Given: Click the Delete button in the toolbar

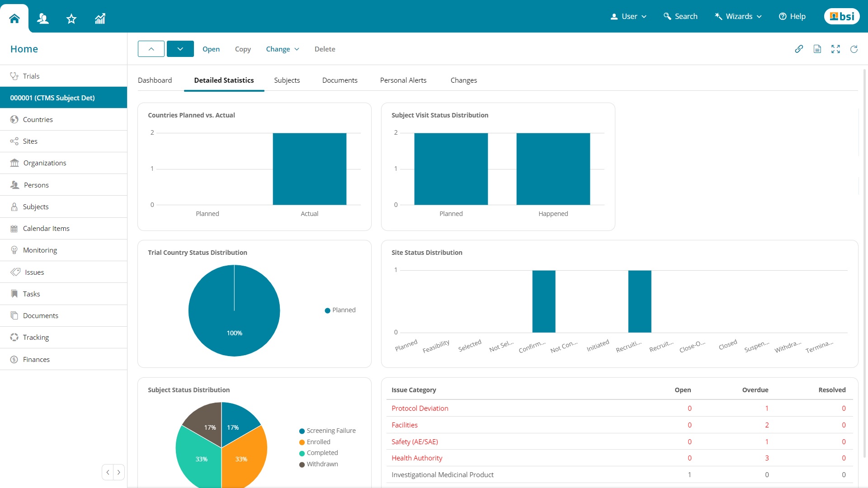Looking at the screenshot, I should pyautogui.click(x=325, y=49).
